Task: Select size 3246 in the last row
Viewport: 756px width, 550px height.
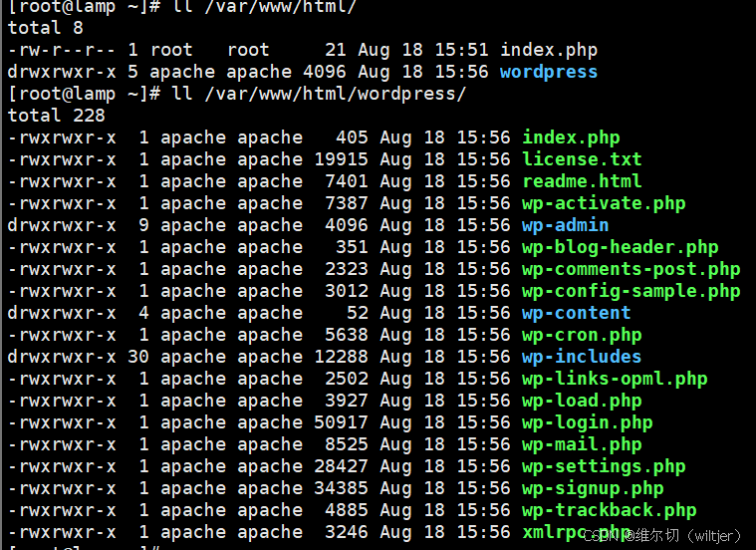Action: (x=347, y=533)
